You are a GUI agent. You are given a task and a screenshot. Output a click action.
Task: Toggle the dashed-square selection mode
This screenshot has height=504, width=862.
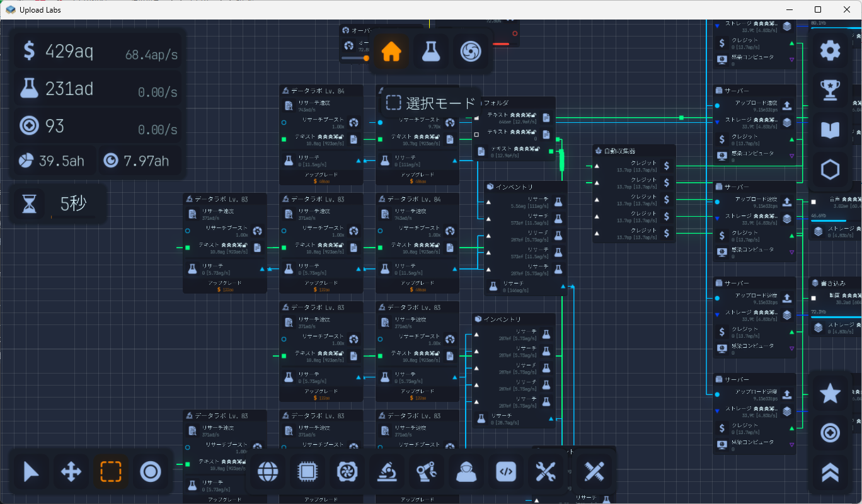pyautogui.click(x=110, y=471)
